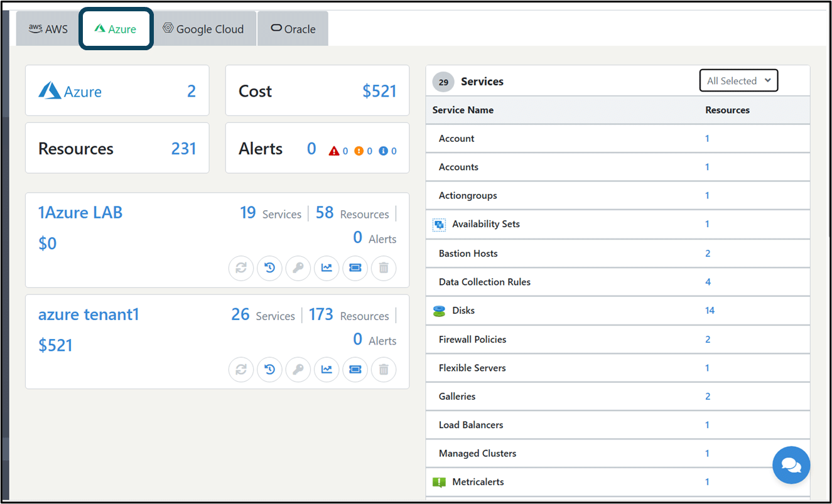Select the Flexible Servers service name
The image size is (832, 504).
[472, 368]
